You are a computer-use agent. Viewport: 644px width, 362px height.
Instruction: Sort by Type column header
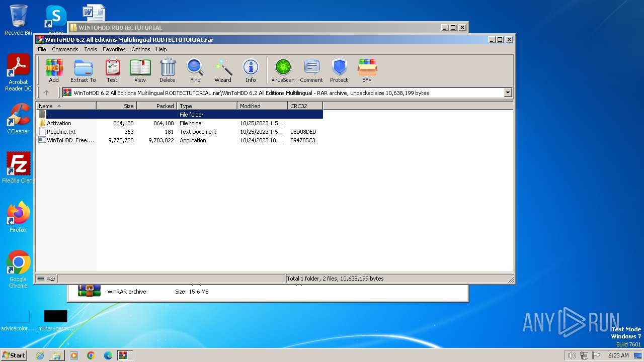point(207,106)
